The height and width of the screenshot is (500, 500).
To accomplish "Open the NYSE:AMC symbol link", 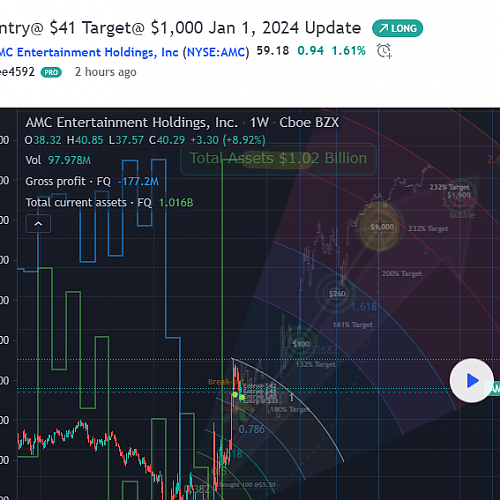I will point(216,52).
